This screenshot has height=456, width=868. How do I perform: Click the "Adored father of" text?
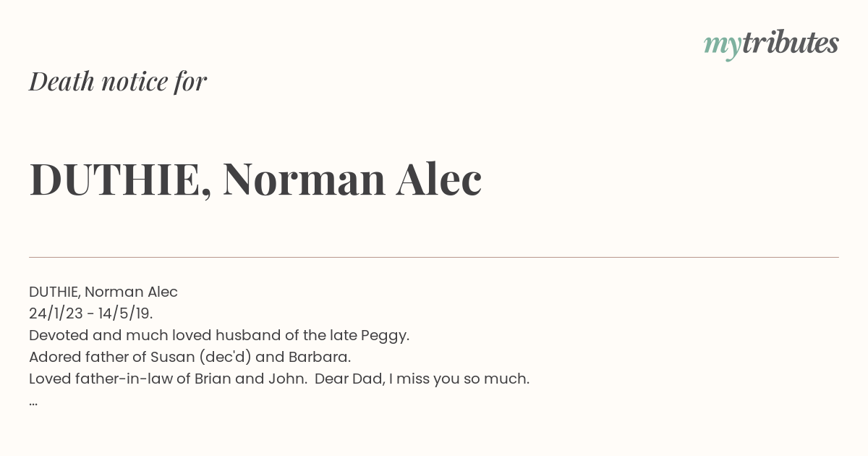[88, 357]
